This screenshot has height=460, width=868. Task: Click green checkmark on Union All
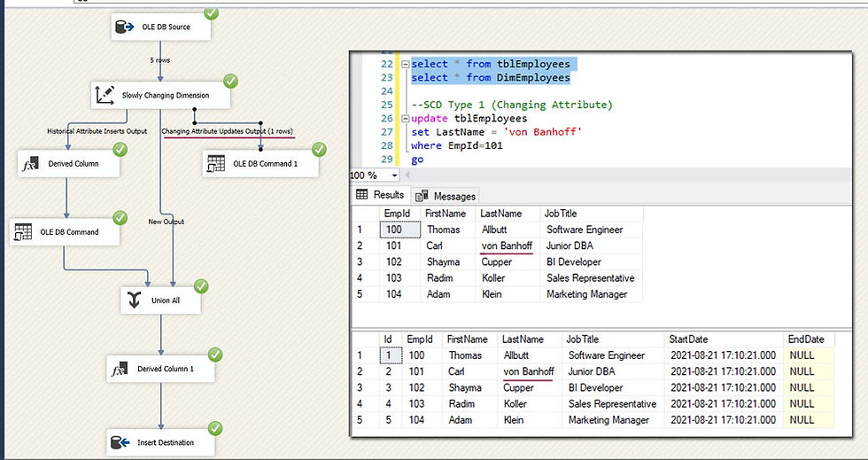click(x=201, y=286)
